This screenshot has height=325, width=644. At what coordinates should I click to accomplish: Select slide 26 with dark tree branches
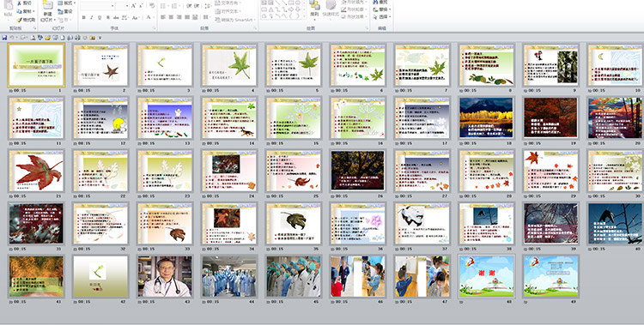(358, 171)
